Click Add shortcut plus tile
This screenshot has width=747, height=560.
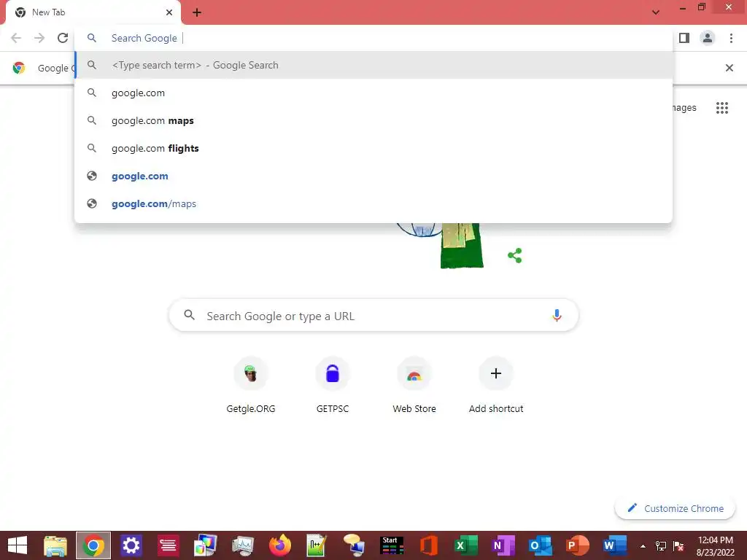(496, 385)
